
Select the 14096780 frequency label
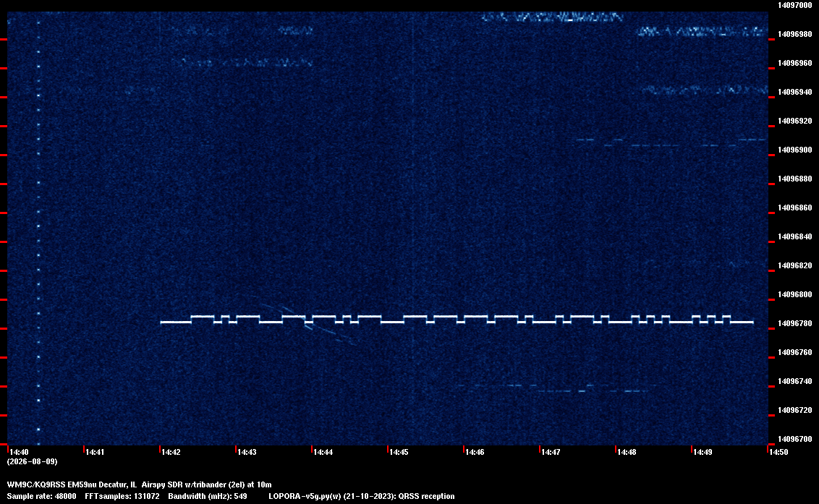coord(795,324)
